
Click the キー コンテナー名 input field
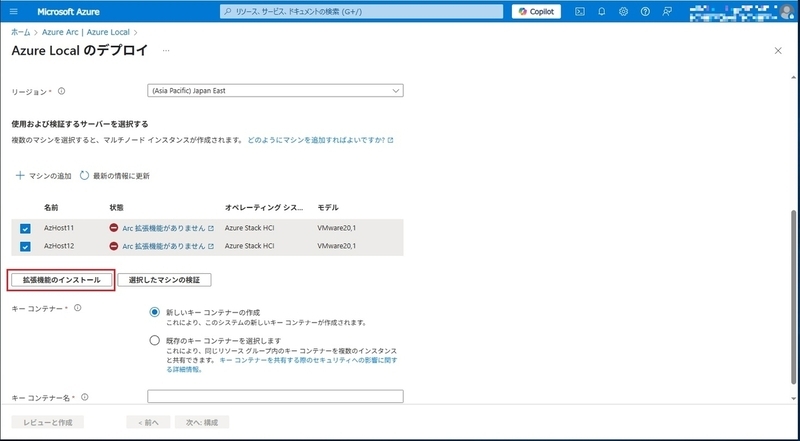tap(275, 396)
